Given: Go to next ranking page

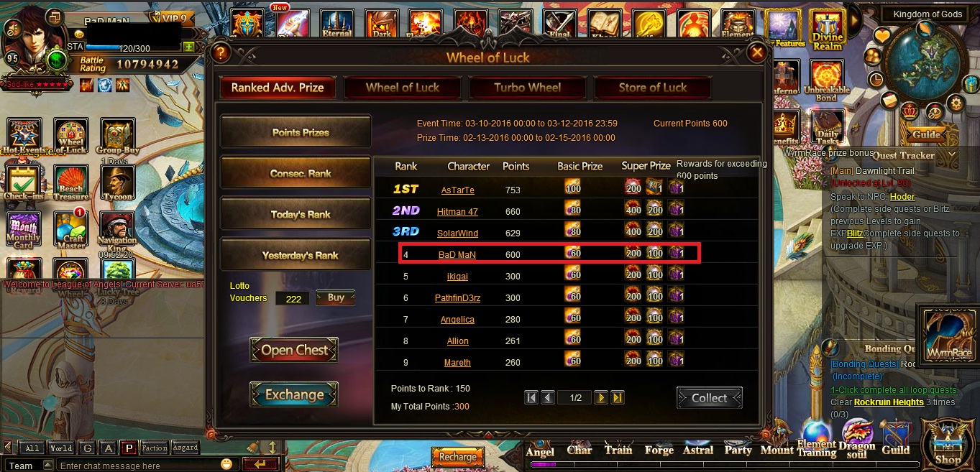Looking at the screenshot, I should click(601, 397).
